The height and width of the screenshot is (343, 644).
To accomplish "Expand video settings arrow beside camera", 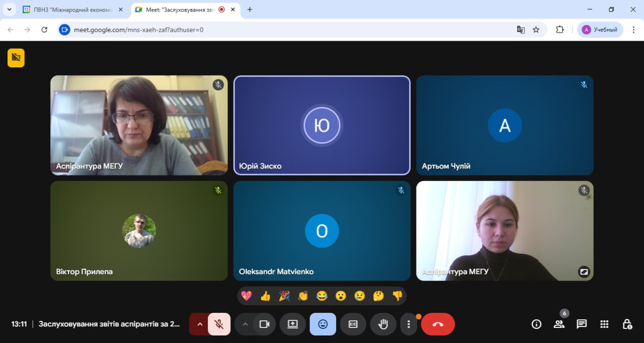I will (245, 324).
